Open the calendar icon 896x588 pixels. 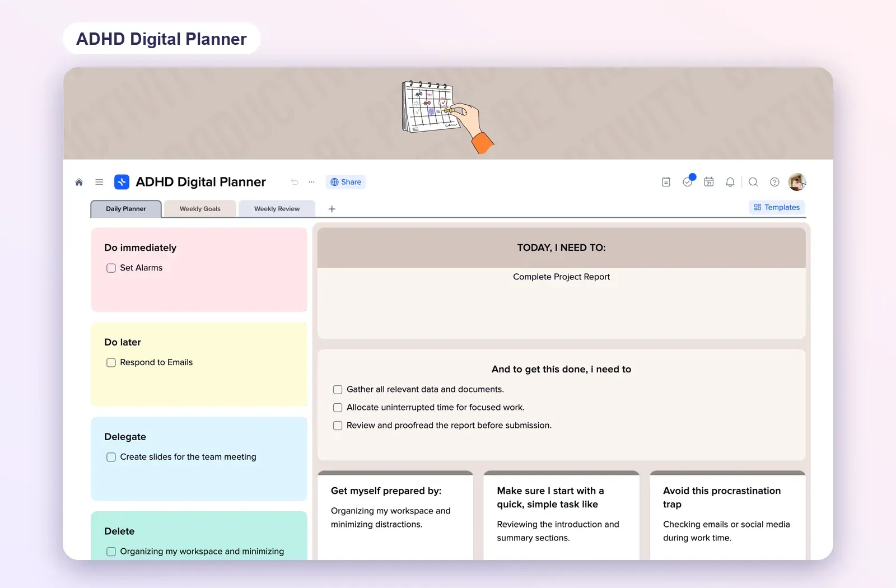click(x=709, y=182)
